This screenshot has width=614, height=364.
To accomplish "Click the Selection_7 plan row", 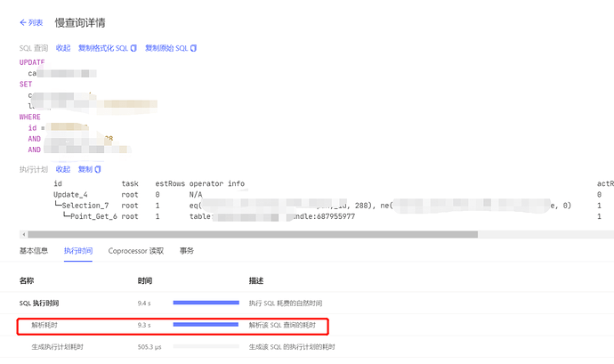I will tap(85, 206).
